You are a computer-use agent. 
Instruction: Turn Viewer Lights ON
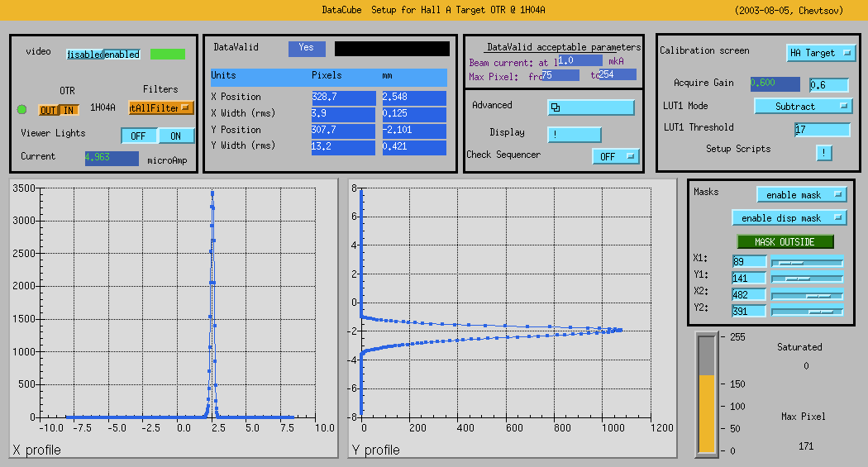click(x=176, y=136)
